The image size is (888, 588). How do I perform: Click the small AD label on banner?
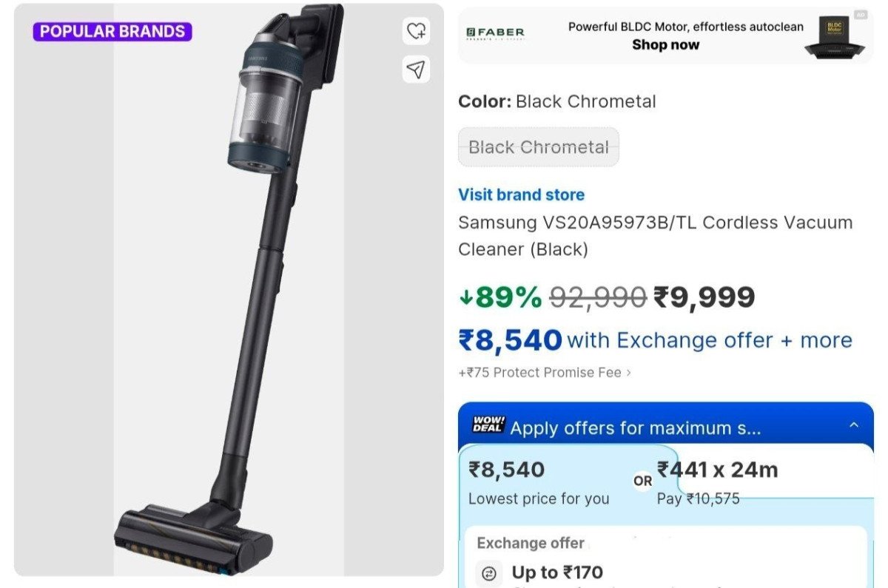pyautogui.click(x=861, y=14)
